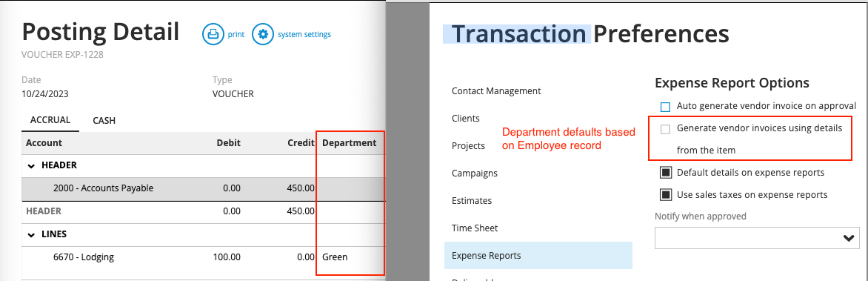868x281 pixels.
Task: Click the Account column header
Action: (44, 143)
